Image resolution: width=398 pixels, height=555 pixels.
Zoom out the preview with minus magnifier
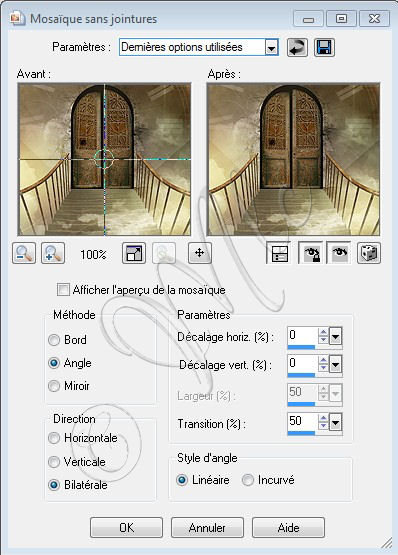click(x=24, y=253)
